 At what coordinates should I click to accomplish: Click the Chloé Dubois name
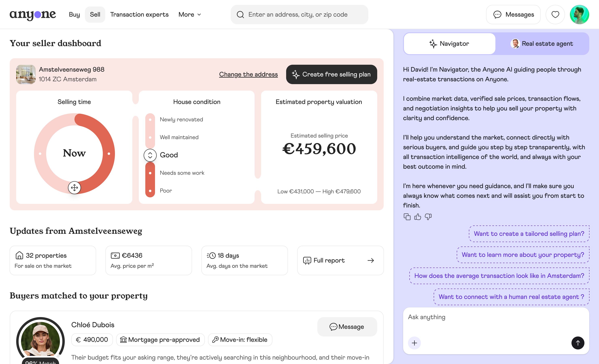pos(93,325)
